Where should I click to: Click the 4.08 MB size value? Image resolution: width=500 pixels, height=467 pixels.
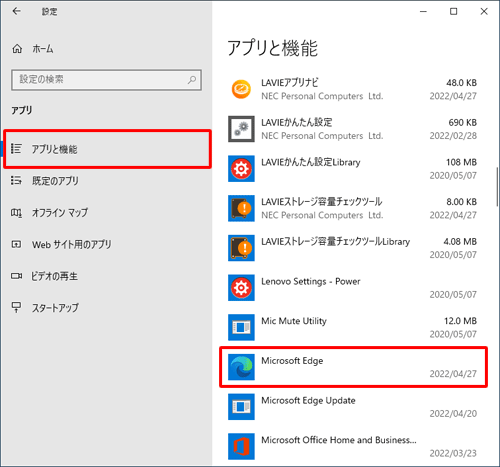(x=460, y=241)
